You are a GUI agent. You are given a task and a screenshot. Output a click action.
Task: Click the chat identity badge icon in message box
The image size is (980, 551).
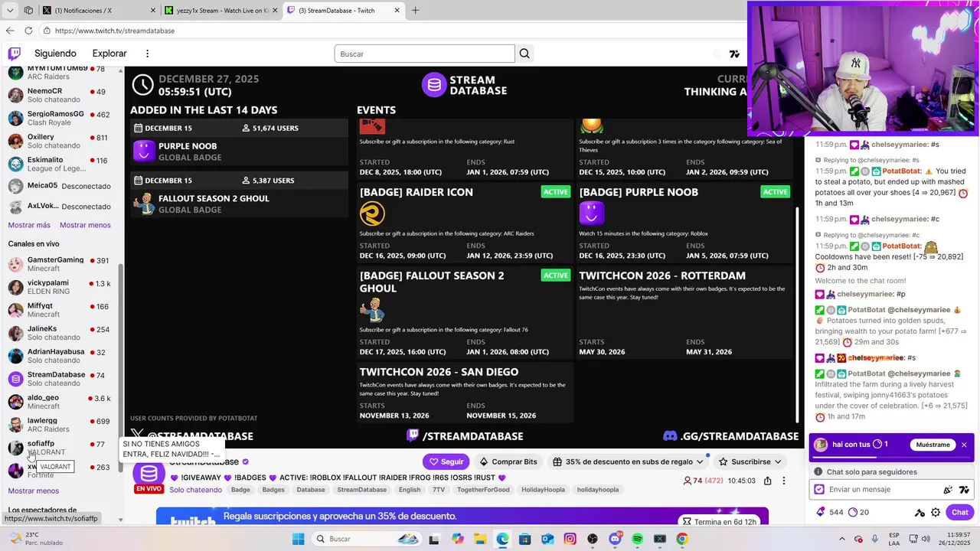pos(819,490)
